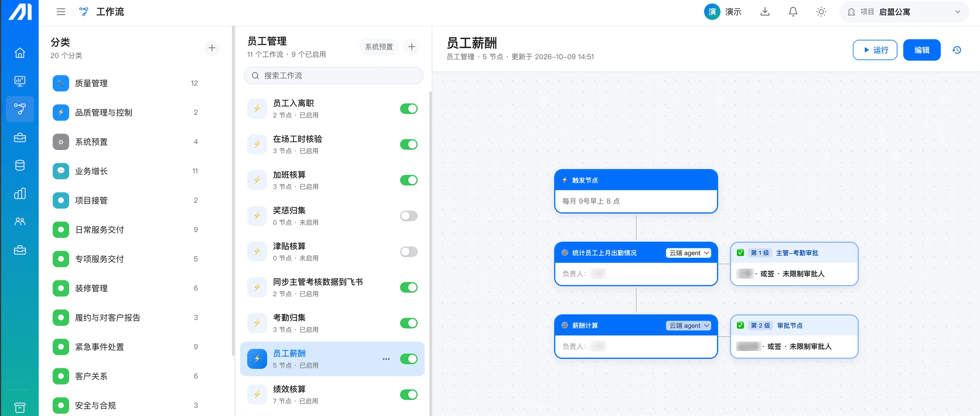The width and height of the screenshot is (980, 416).
Task: Open the database sidebar icon
Action: [x=20, y=165]
